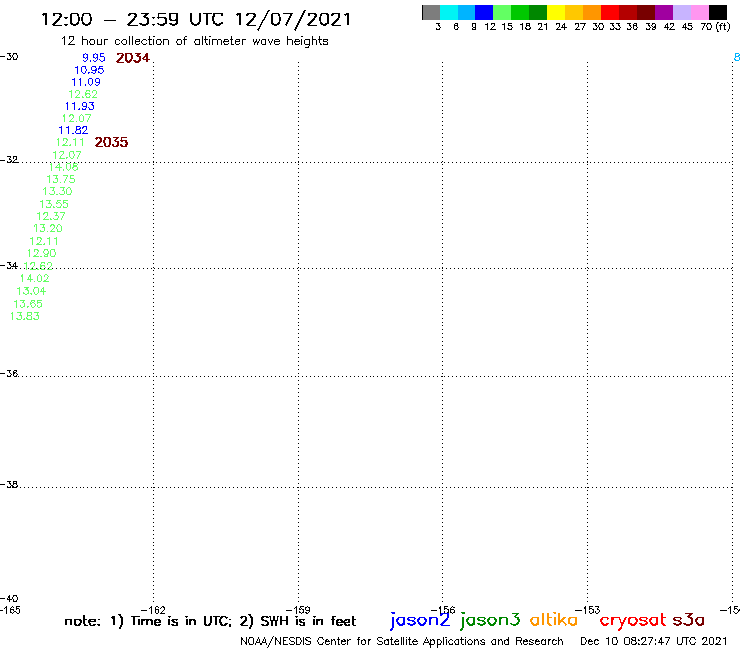Select the 13.55 wave height reading
740x650 pixels.
[54, 204]
